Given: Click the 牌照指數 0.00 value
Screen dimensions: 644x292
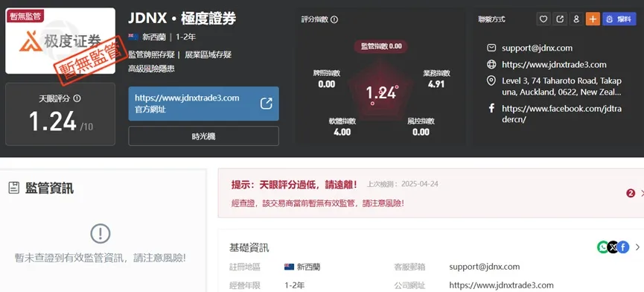Looking at the screenshot, I should tap(327, 84).
